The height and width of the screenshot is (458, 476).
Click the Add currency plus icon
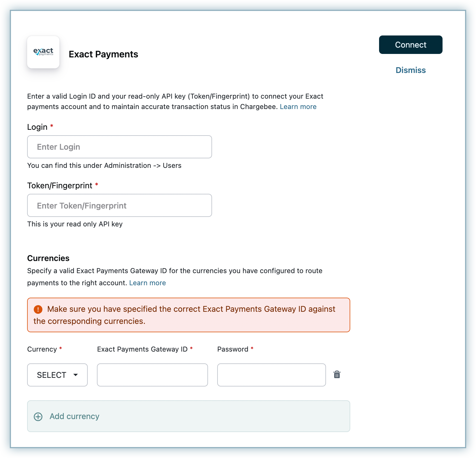coord(38,416)
